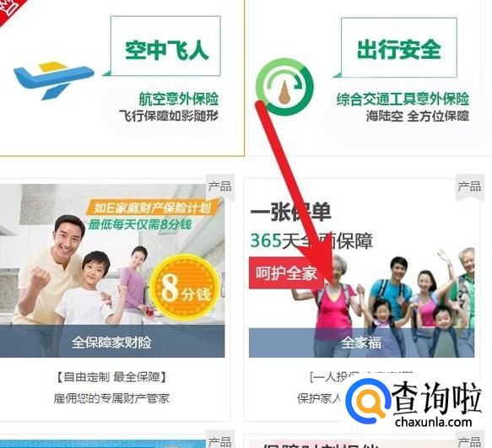
Task: Open the 出行安全 title box
Action: pyautogui.click(x=399, y=47)
